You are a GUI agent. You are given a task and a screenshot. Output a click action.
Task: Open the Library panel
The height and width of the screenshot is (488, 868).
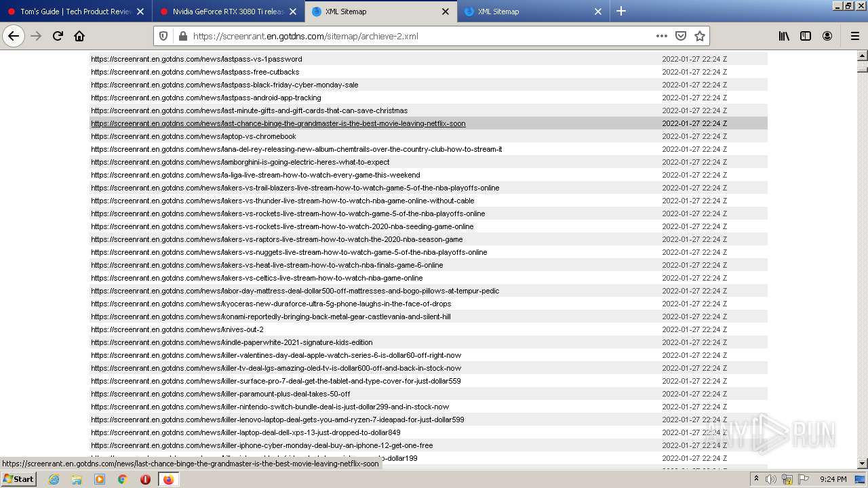(784, 36)
